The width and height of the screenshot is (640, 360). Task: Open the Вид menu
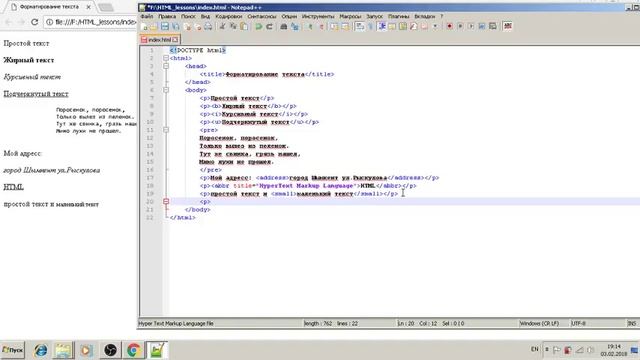pyautogui.click(x=205, y=16)
